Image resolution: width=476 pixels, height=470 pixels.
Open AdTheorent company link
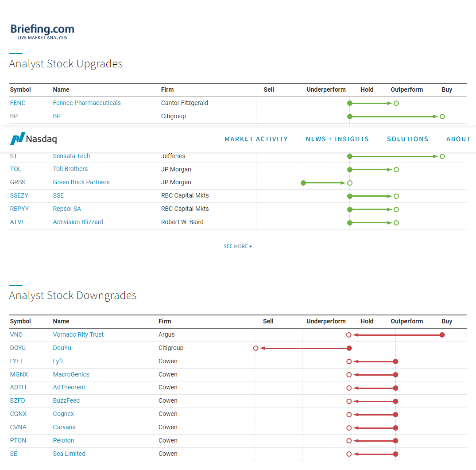pyautogui.click(x=69, y=388)
